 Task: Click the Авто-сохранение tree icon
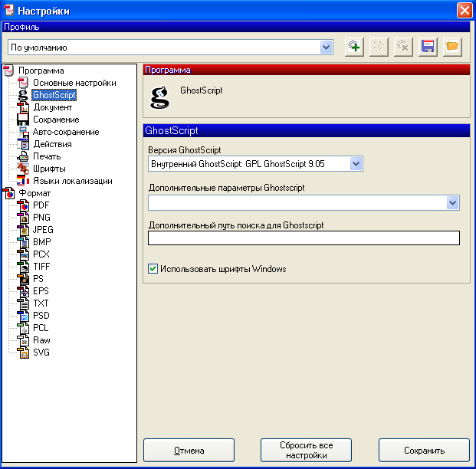[23, 132]
